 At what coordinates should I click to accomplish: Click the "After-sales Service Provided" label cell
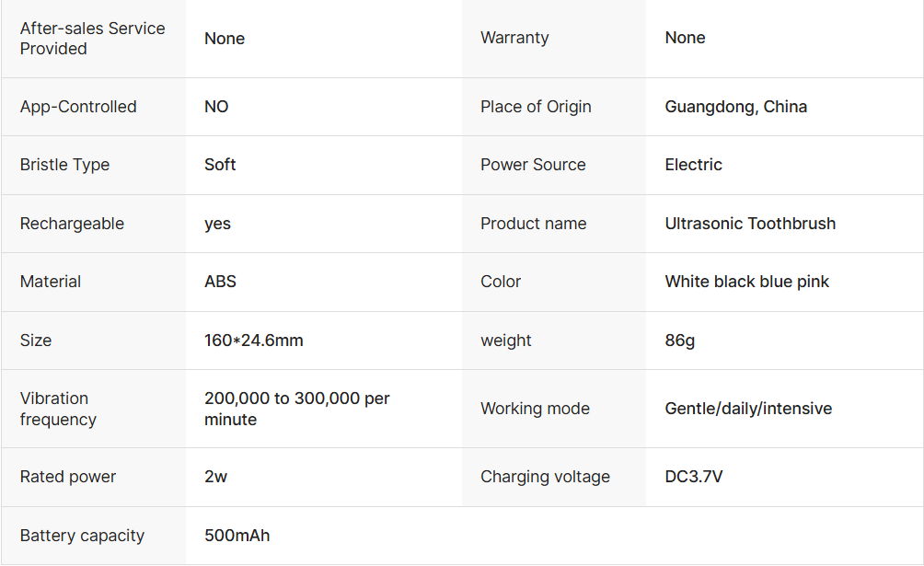pos(92,39)
